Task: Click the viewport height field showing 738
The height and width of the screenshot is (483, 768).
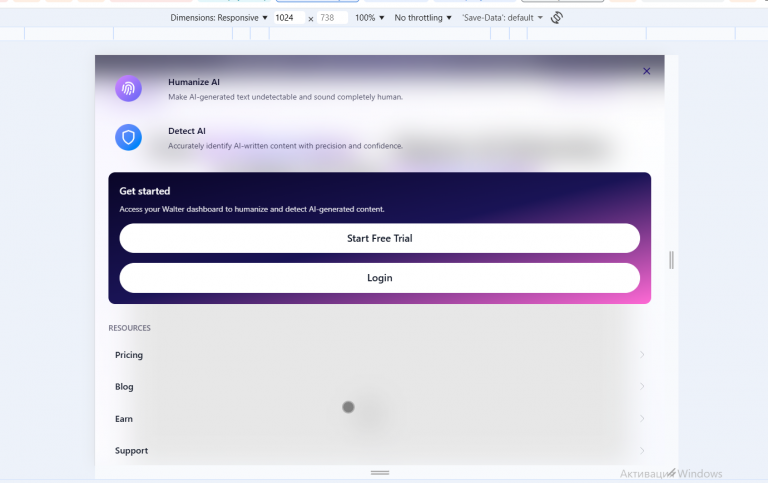Action: pos(332,18)
